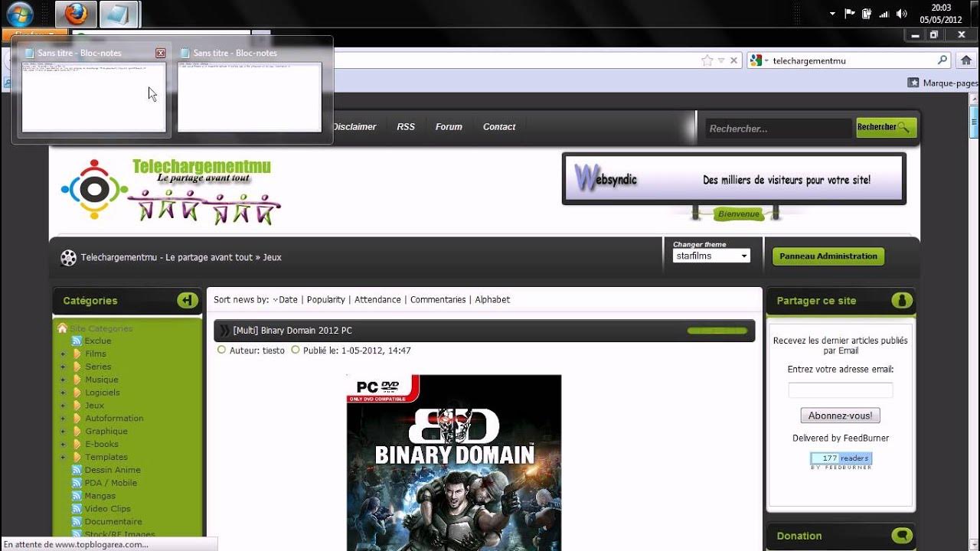Open the Google search engine dropdown
This screenshot has width=980, height=551.
tap(758, 60)
